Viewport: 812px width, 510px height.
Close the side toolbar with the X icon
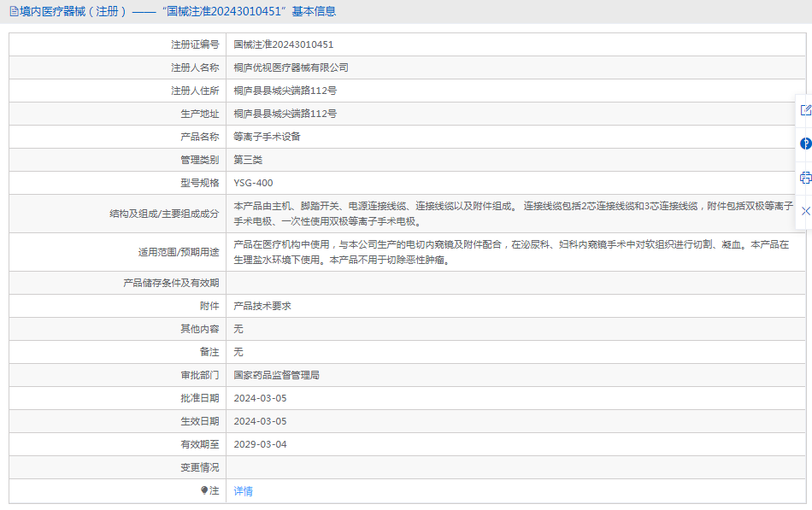[x=806, y=211]
